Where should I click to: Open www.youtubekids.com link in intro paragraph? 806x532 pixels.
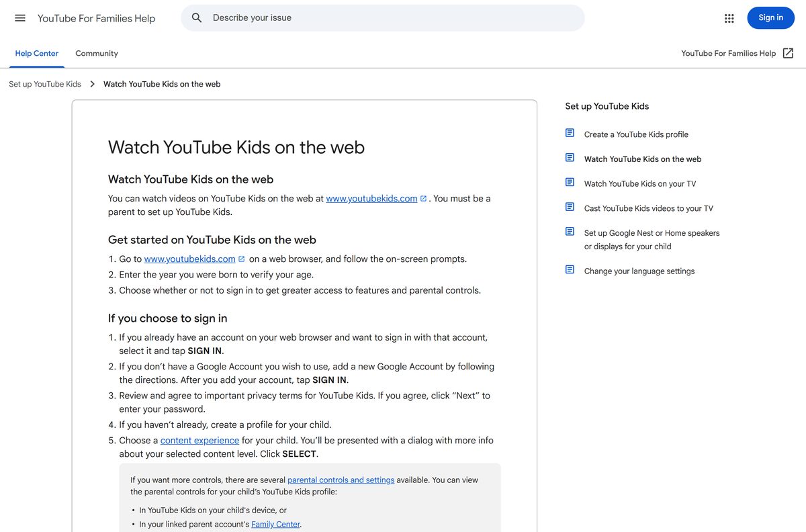click(371, 199)
